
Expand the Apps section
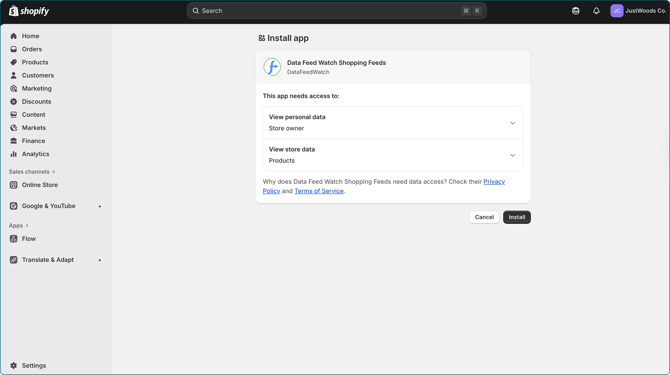(18, 226)
